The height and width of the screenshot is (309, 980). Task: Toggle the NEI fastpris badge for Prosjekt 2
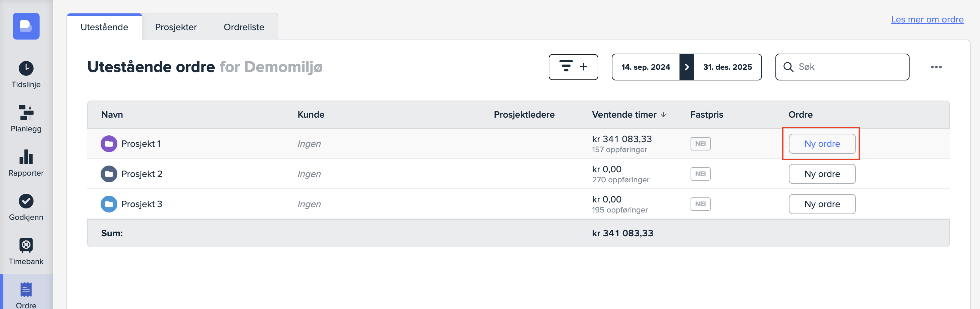tap(700, 174)
